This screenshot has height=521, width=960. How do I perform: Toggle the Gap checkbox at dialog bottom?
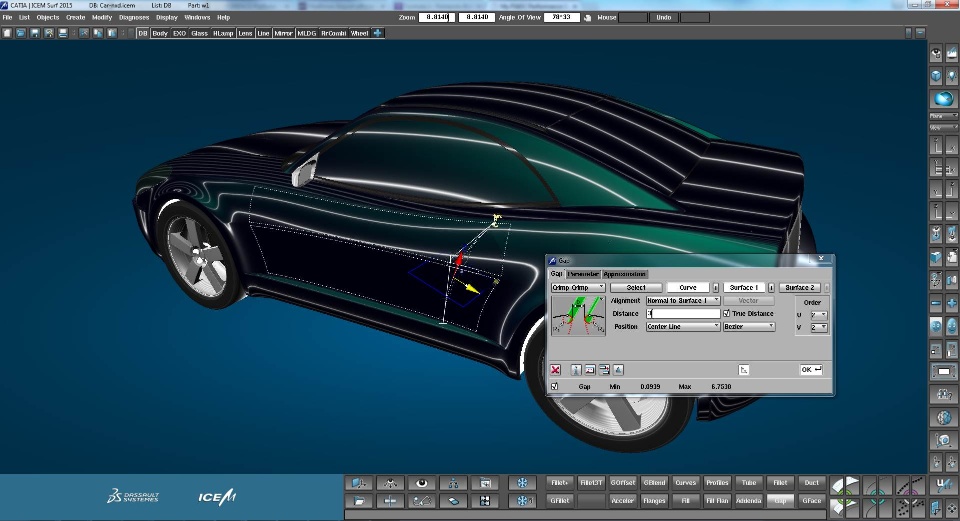pyautogui.click(x=555, y=386)
